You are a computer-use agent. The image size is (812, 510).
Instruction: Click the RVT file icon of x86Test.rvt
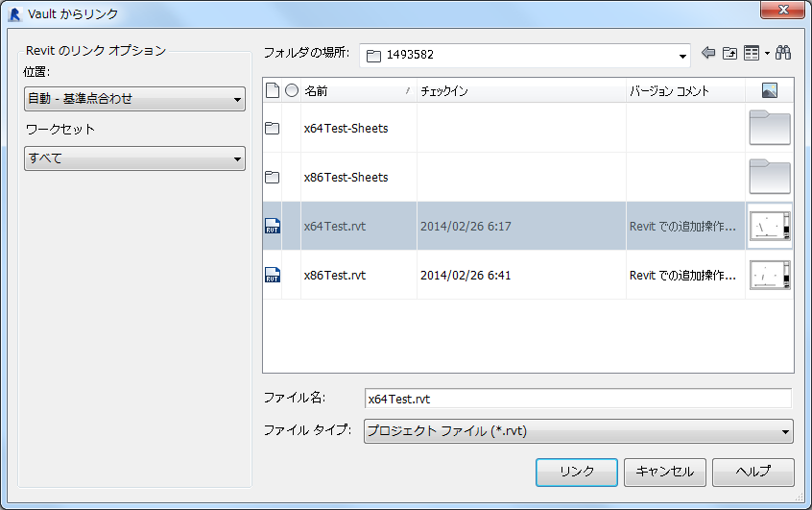pos(273,275)
